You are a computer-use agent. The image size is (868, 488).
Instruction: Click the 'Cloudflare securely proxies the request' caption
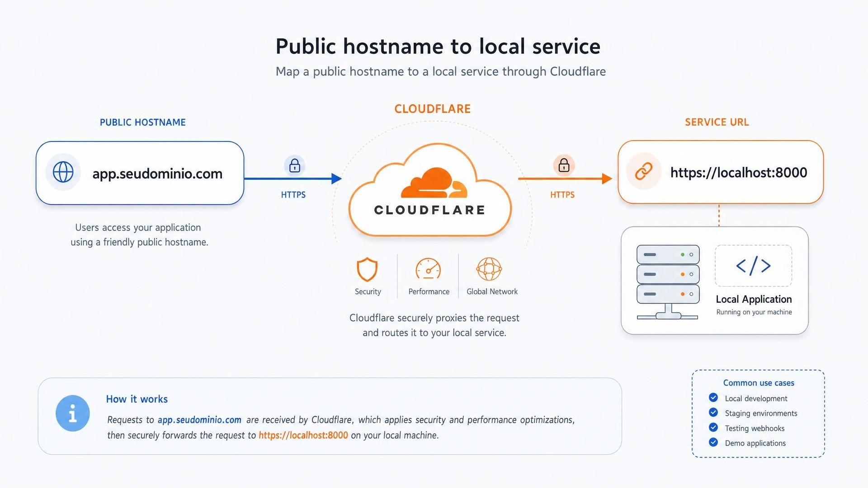click(x=434, y=325)
